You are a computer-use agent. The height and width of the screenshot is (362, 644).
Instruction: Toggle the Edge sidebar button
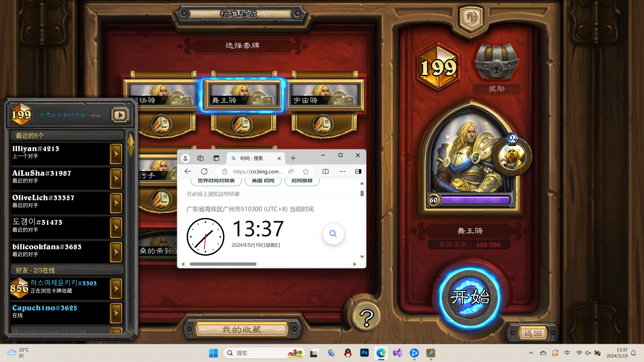coord(358,171)
